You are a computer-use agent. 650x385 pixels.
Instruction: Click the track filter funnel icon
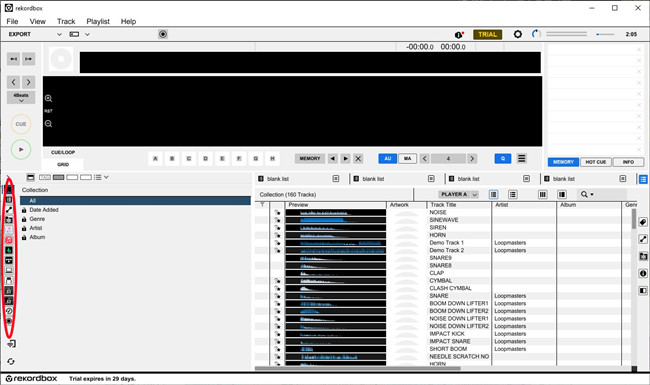[262, 205]
